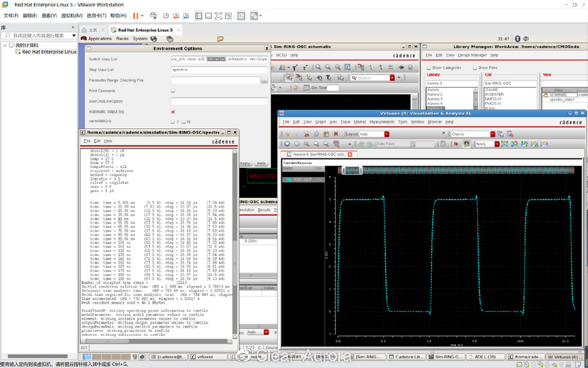Click the browse button beside Parameter Range Checking File
This screenshot has height=368, width=588.
pyautogui.click(x=264, y=80)
